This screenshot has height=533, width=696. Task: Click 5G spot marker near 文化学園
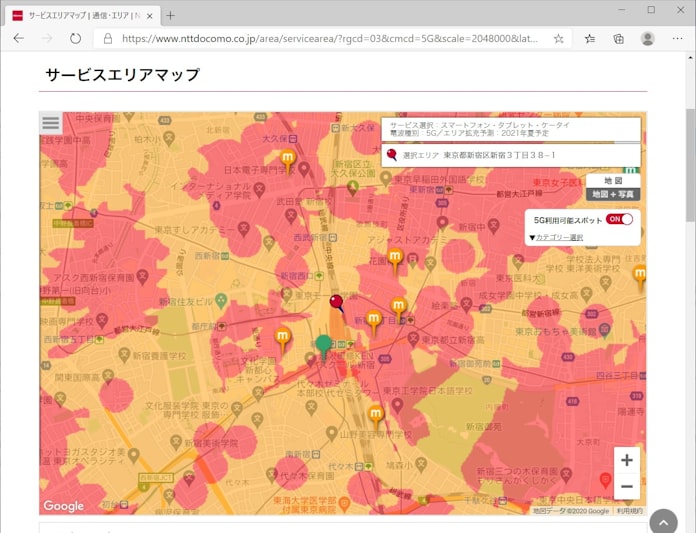[x=282, y=338]
